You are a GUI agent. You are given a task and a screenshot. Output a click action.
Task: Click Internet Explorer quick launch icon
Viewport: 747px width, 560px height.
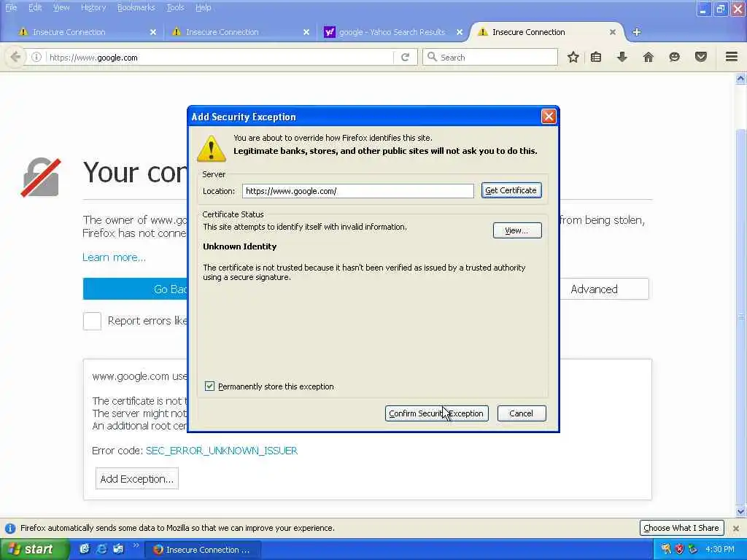[101, 549]
